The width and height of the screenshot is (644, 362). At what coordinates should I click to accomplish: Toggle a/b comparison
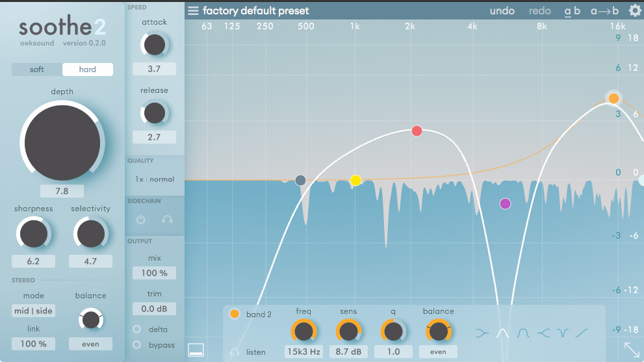572,10
